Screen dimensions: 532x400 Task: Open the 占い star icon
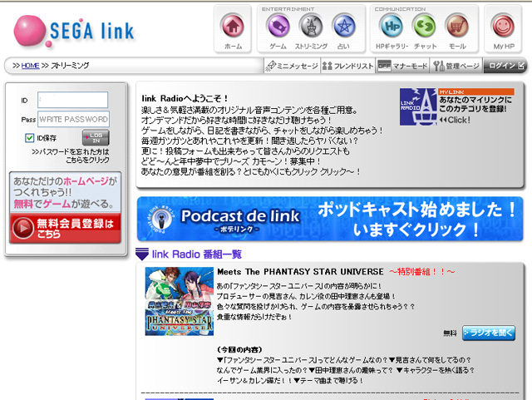click(343, 26)
